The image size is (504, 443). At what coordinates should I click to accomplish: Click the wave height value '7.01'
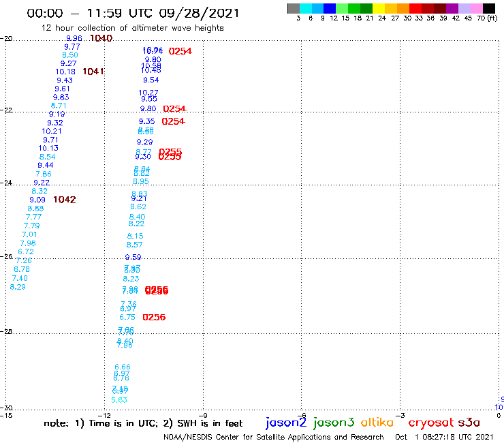29,234
